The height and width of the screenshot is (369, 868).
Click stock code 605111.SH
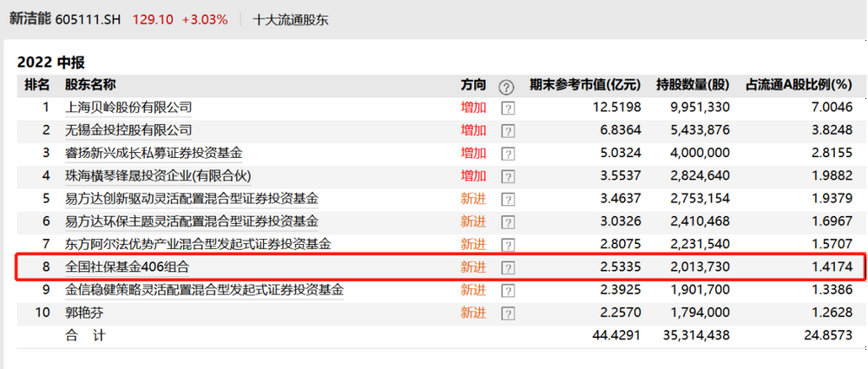click(x=89, y=20)
